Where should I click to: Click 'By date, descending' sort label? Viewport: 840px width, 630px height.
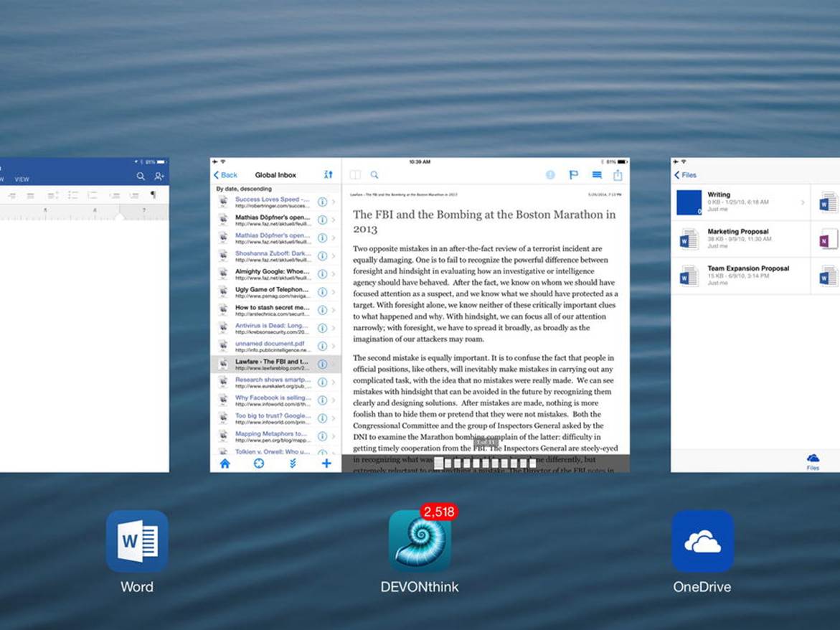[x=244, y=189]
